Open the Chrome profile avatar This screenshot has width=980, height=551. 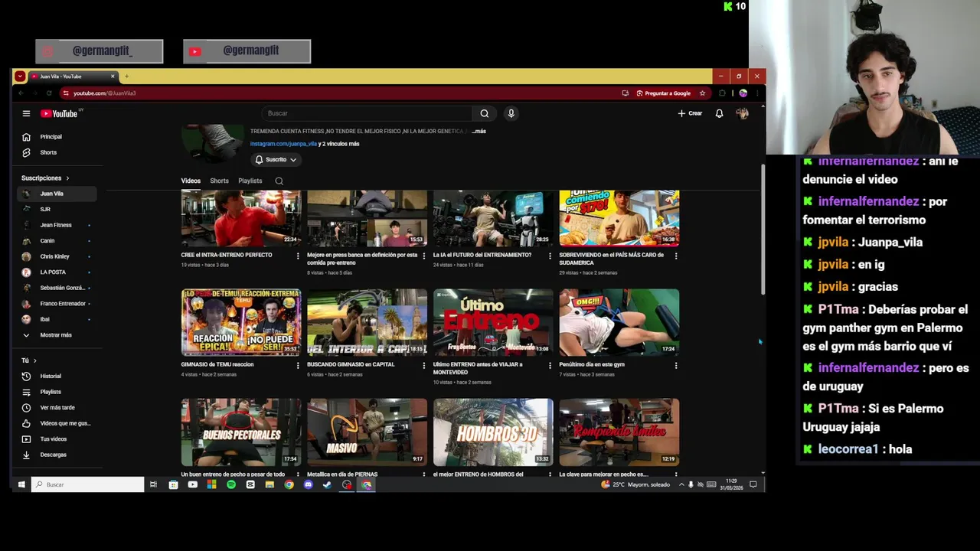tap(743, 93)
